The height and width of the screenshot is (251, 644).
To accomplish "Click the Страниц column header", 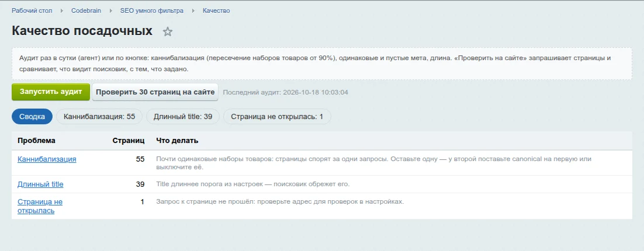I will pyautogui.click(x=129, y=141).
